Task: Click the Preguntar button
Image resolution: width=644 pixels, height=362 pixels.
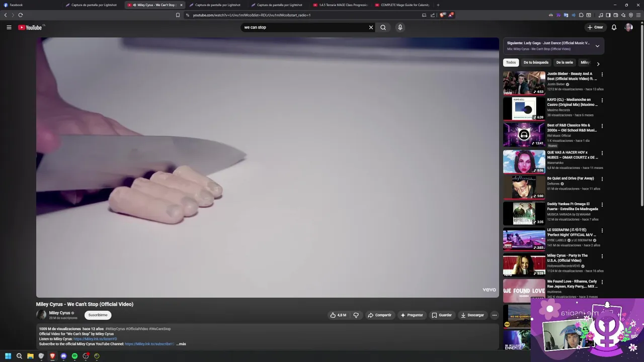Action: pyautogui.click(x=412, y=315)
